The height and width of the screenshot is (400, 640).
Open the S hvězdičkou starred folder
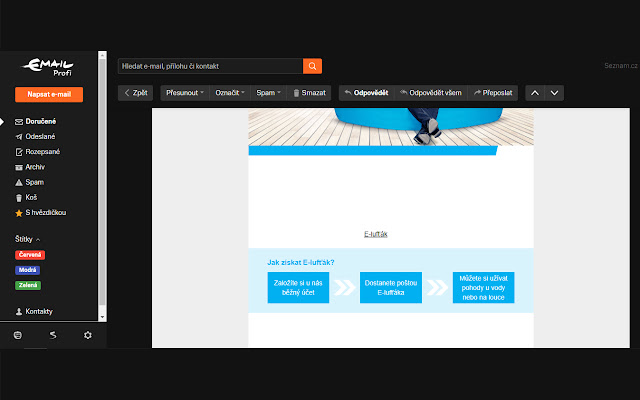40,213
